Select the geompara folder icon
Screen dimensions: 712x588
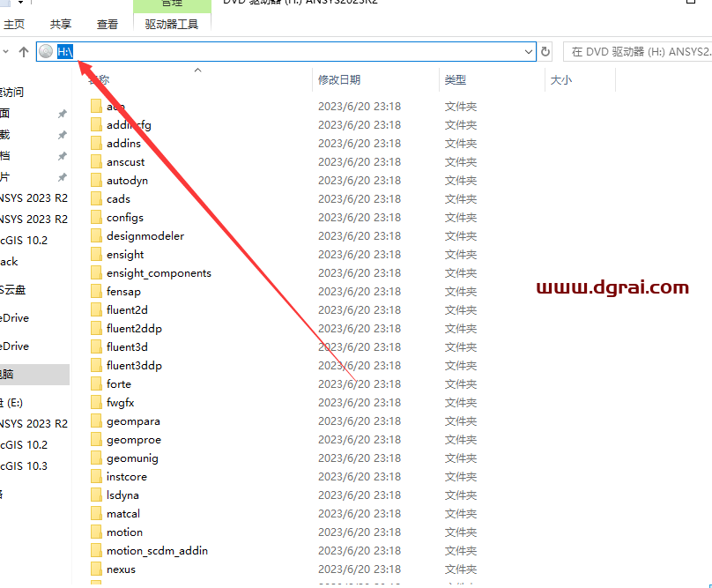pyautogui.click(x=96, y=421)
